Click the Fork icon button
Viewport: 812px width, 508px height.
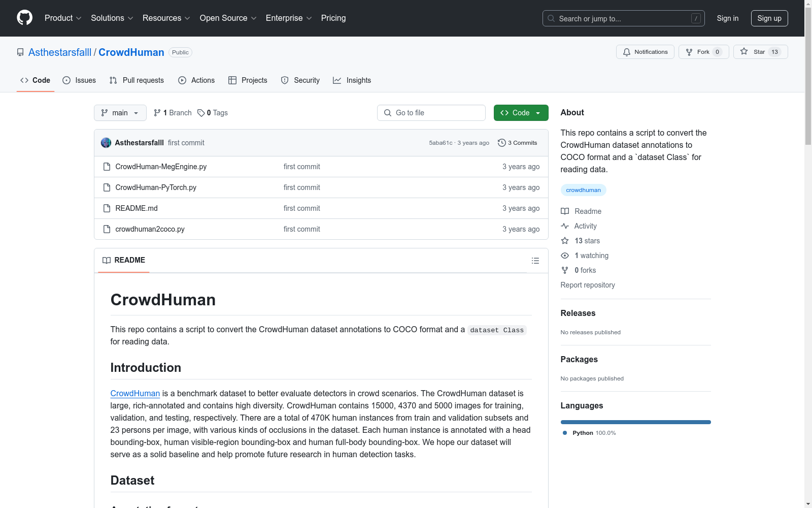(x=689, y=52)
